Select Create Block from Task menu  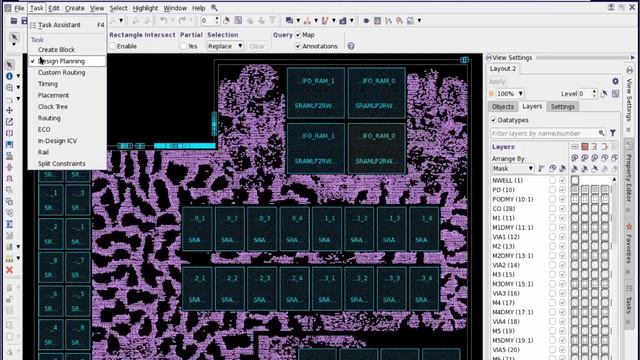pos(56,49)
